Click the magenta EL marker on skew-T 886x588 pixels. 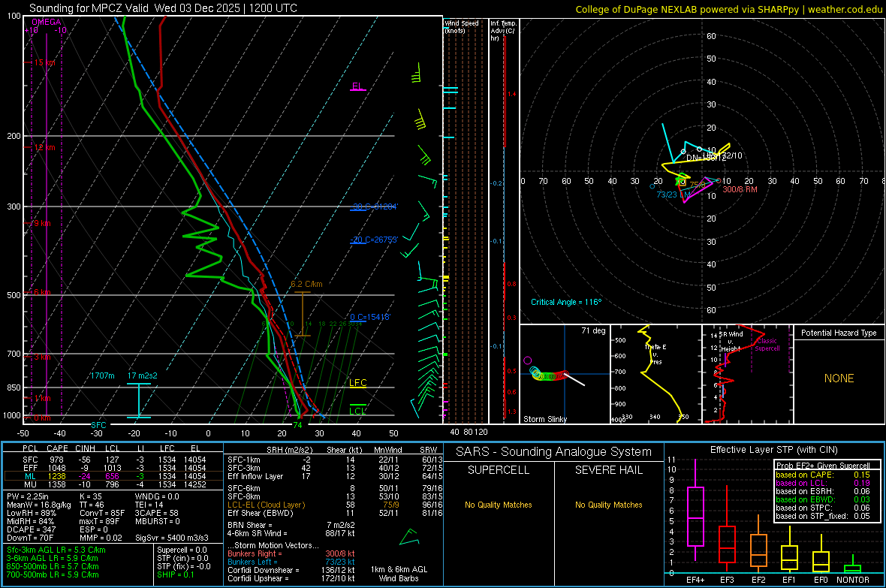point(357,86)
